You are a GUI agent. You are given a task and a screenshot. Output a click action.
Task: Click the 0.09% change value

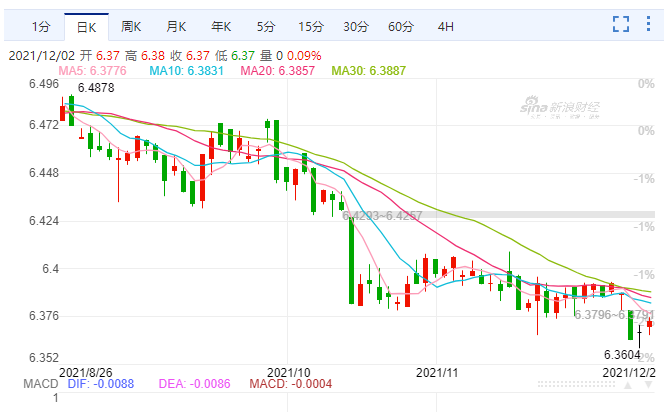304,56
